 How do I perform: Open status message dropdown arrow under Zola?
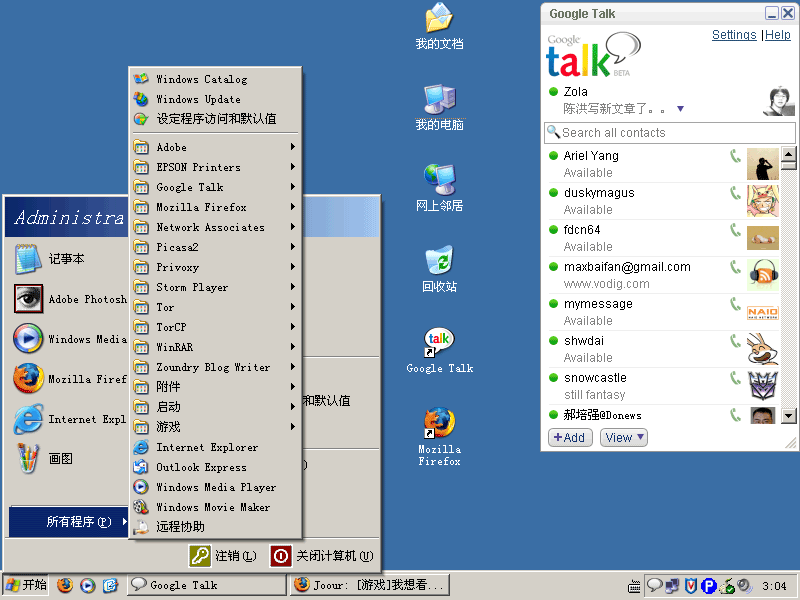point(680,109)
